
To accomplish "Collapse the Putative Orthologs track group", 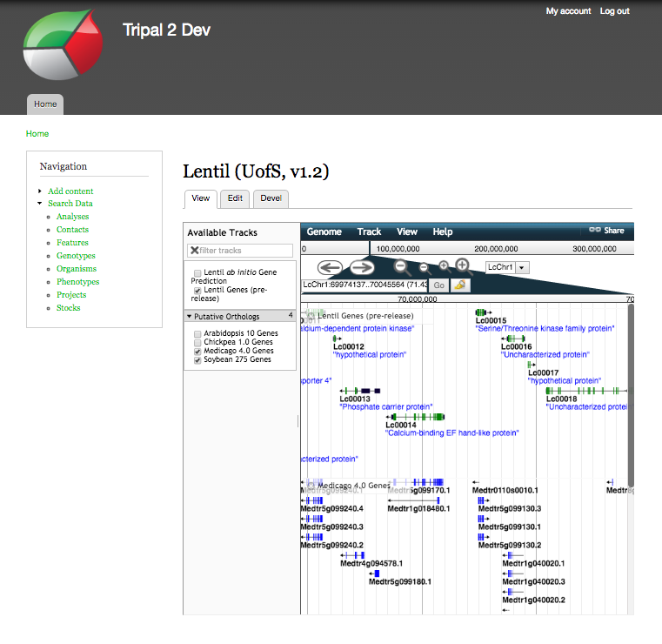I will pyautogui.click(x=190, y=317).
